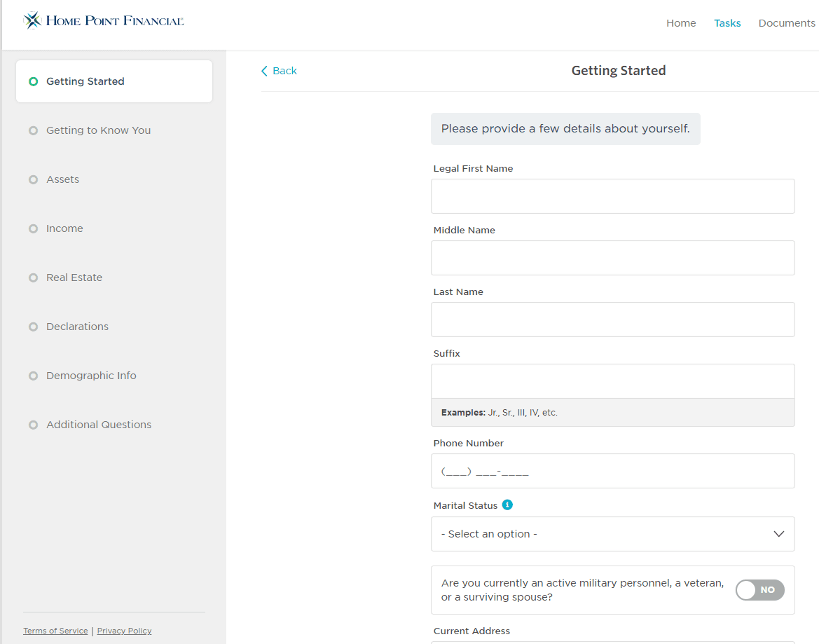Open the Terms of Service link
This screenshot has height=644, width=819.
[x=55, y=631]
